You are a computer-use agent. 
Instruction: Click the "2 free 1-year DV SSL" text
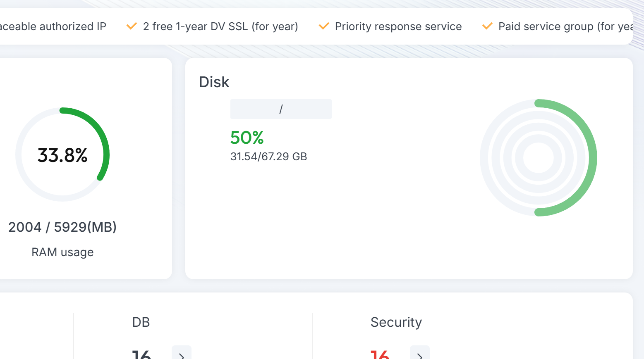pos(220,26)
